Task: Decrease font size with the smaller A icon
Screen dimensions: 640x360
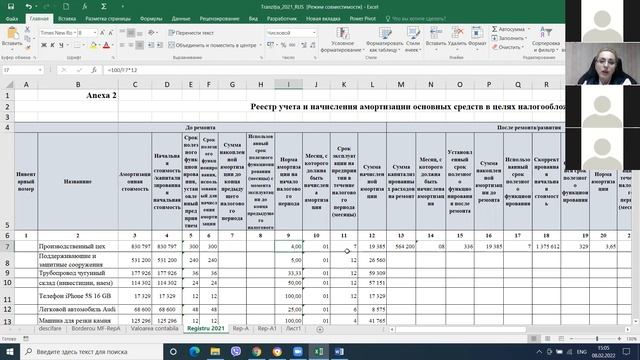Action: point(111,33)
